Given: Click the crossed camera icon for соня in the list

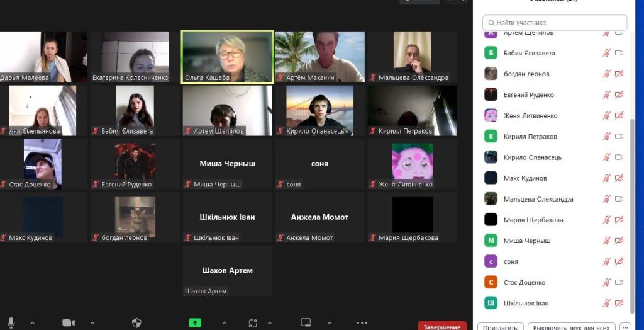Looking at the screenshot, I should click(x=619, y=261).
